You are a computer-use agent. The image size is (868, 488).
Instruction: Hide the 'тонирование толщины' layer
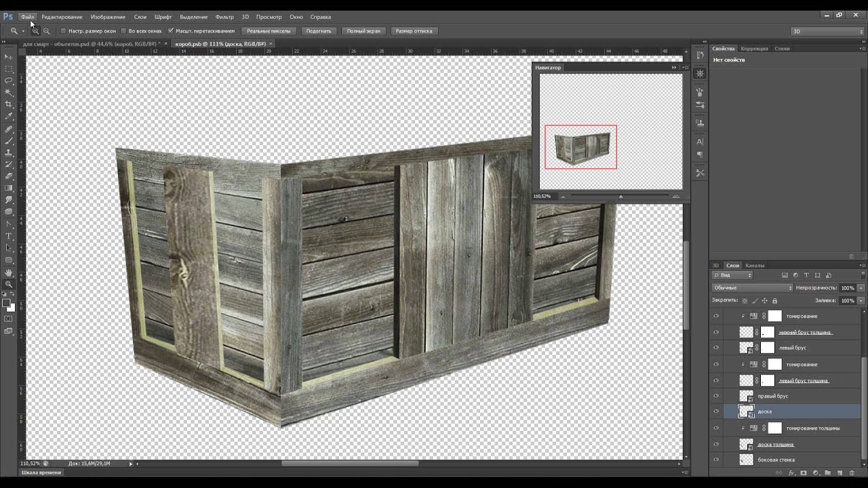(x=716, y=428)
